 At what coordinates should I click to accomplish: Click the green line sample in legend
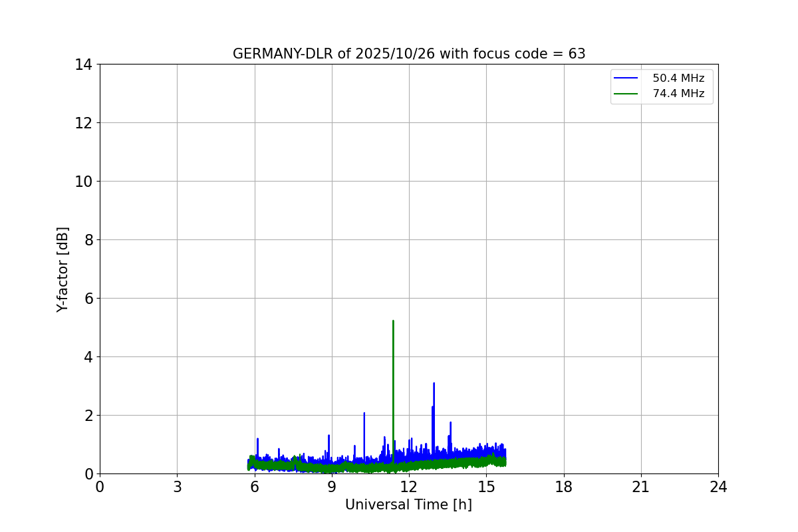[x=626, y=94]
